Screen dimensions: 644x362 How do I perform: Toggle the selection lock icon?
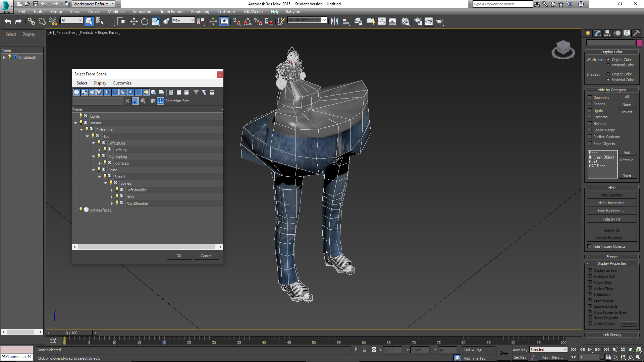pos(365,350)
